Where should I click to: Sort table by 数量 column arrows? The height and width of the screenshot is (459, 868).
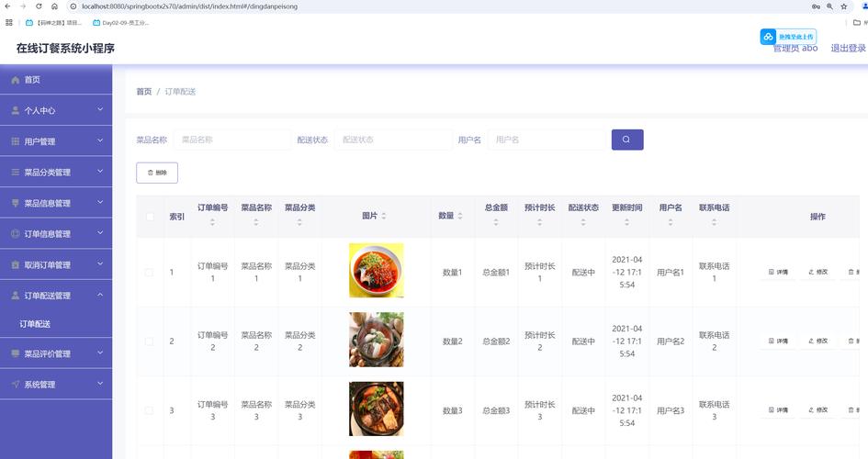pyautogui.click(x=460, y=216)
